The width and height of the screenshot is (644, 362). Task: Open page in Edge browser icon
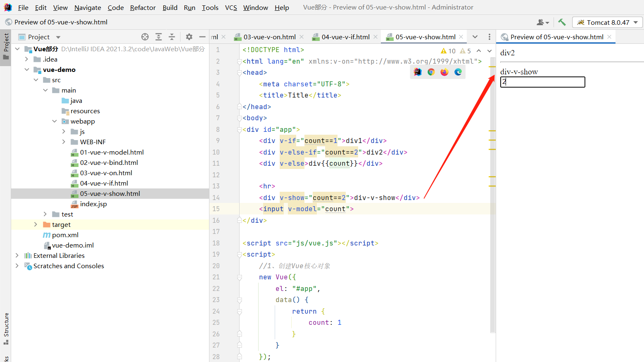tap(458, 72)
